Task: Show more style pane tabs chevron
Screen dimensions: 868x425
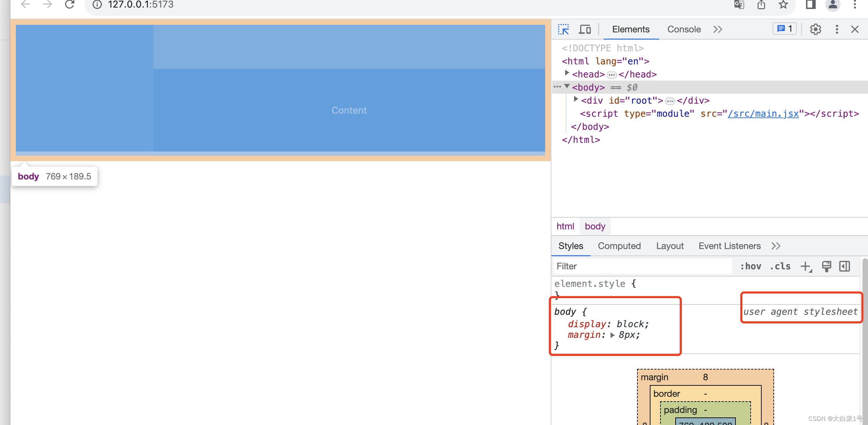Action: 776,246
